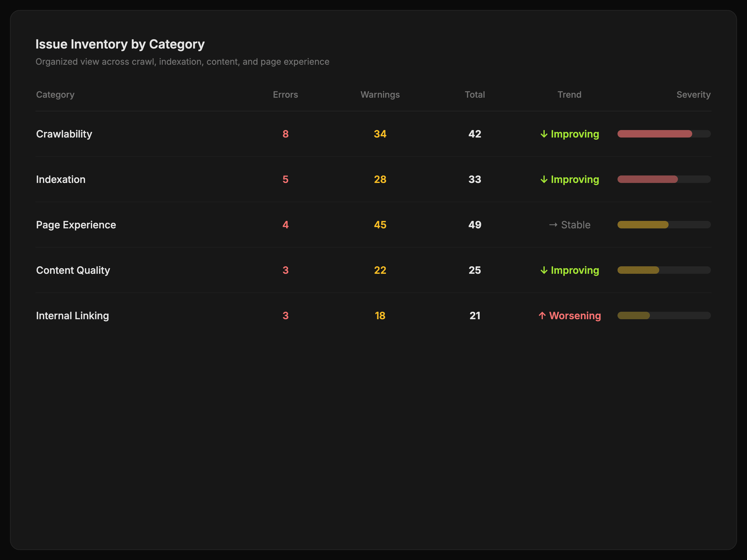Sort by the Warnings column header

(x=380, y=95)
